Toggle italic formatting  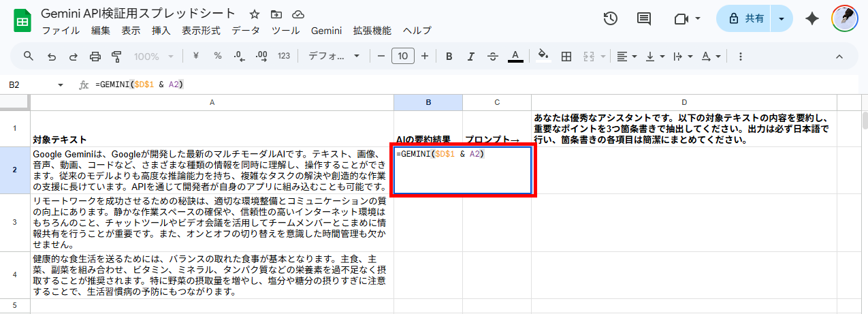tap(471, 57)
